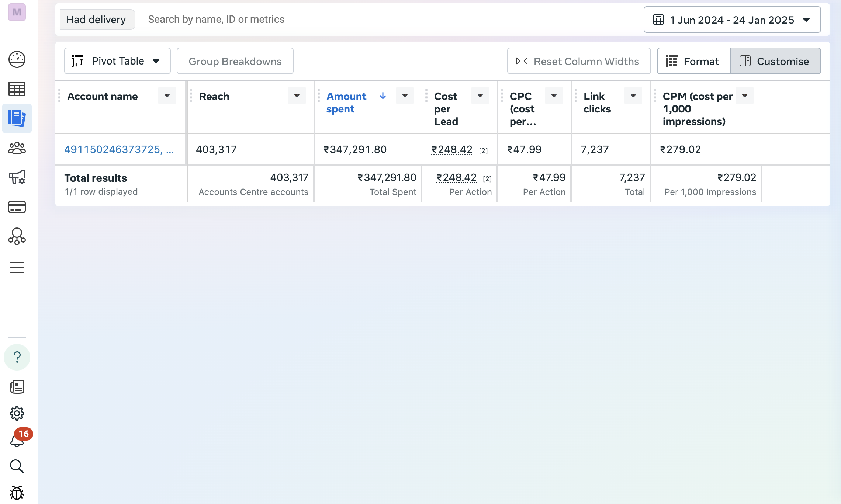Open the account overview gauge icon
841x504 pixels.
tap(17, 59)
